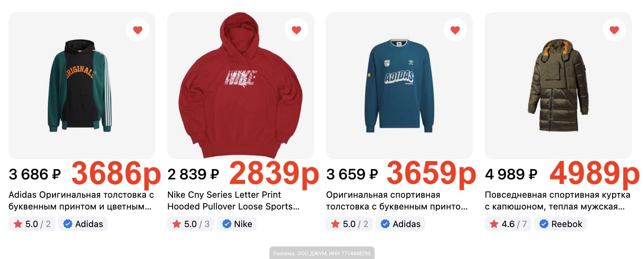
Task: Open the green Adidas Originals hoodie image
Action: 82,85
